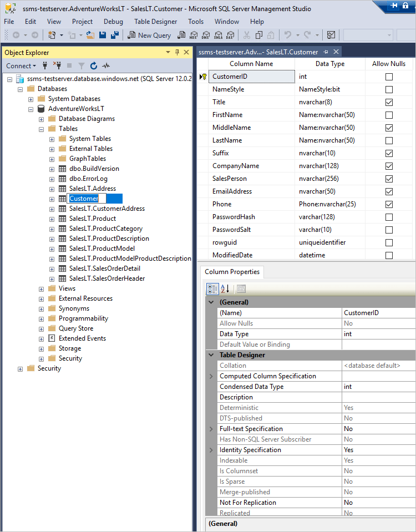Screen dimensions: 416x532
Task: Expand the SalesLT.Product table node
Action: coord(52,219)
